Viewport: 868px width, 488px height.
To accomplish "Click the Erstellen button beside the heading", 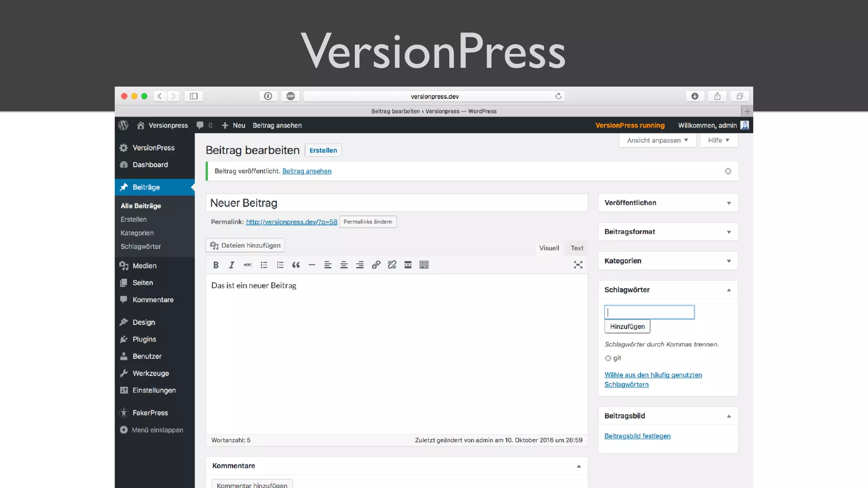I will coord(323,150).
